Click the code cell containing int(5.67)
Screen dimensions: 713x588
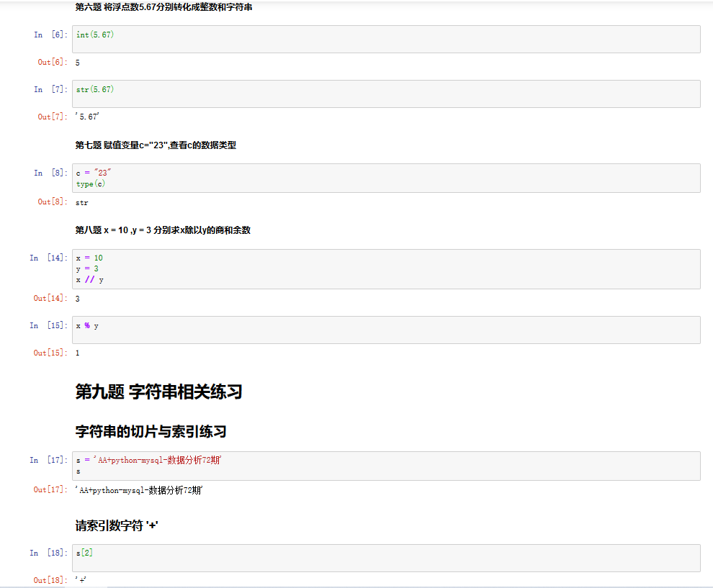coord(386,39)
